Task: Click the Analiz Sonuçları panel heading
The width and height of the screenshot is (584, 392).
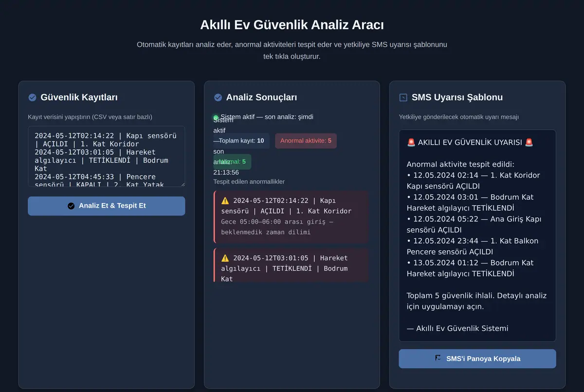Action: 261,97
